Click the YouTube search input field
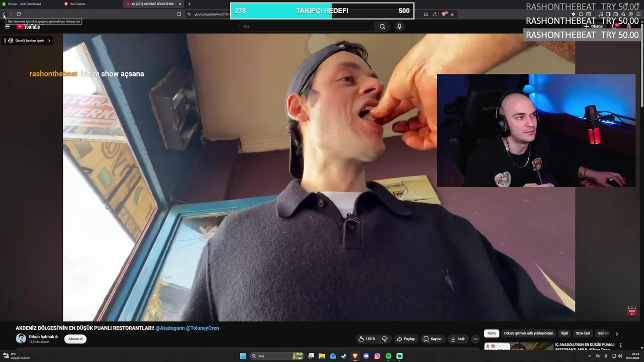The width and height of the screenshot is (644, 362). [x=307, y=27]
